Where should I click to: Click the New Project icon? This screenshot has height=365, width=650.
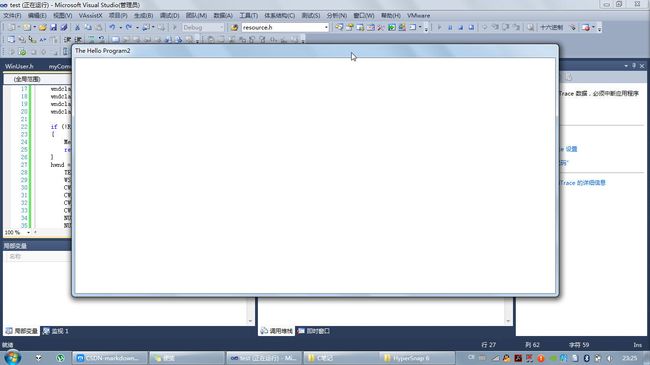click(12, 27)
